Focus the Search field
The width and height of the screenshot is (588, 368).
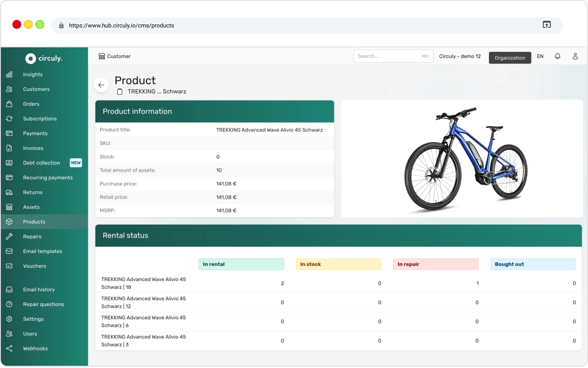(x=393, y=56)
